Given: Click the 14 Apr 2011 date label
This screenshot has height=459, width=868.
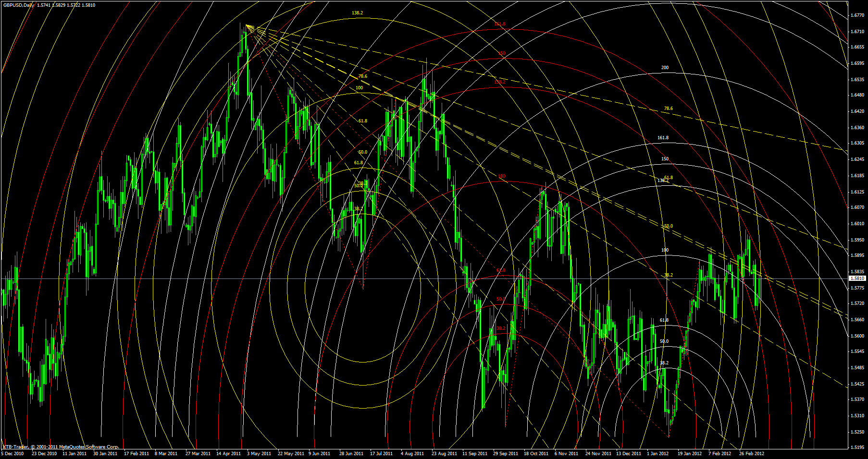Looking at the screenshot, I should coord(229,453).
